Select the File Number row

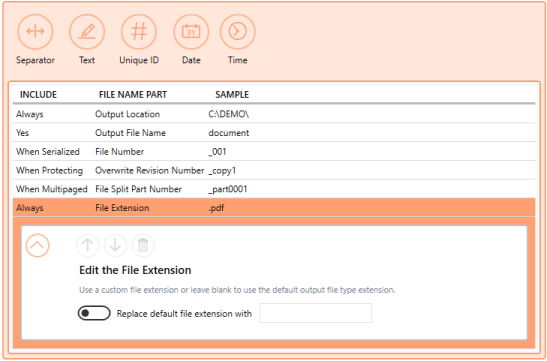[274, 152]
